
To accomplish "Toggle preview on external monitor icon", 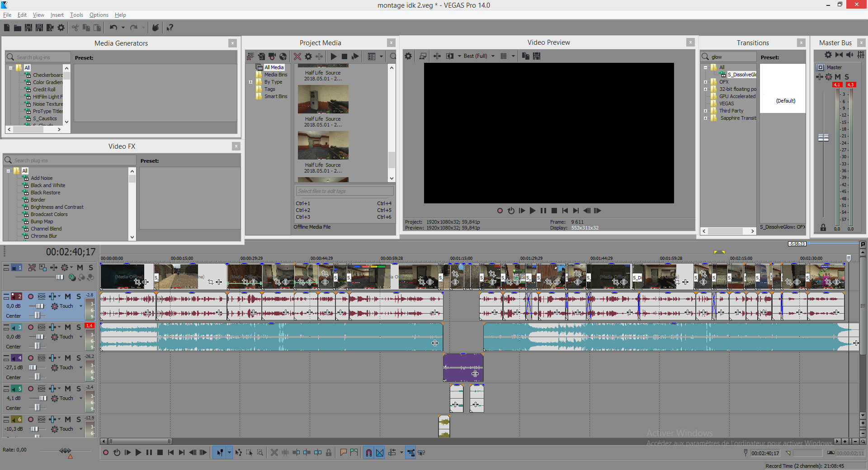I will (x=423, y=56).
